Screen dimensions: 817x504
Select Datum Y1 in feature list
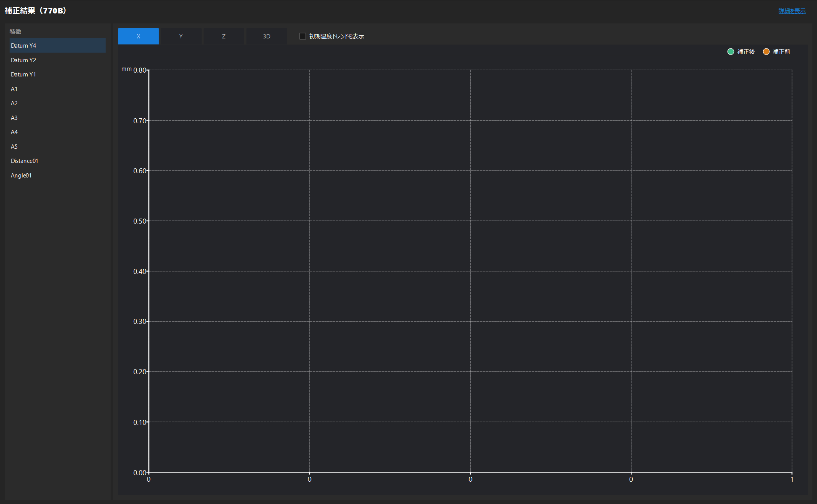click(58, 74)
